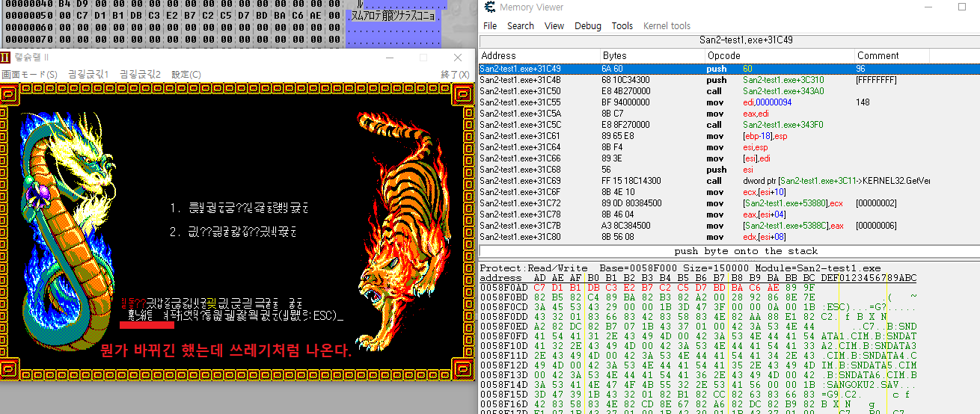Open the Kernel tools menu
This screenshot has height=414, width=980.
667,25
